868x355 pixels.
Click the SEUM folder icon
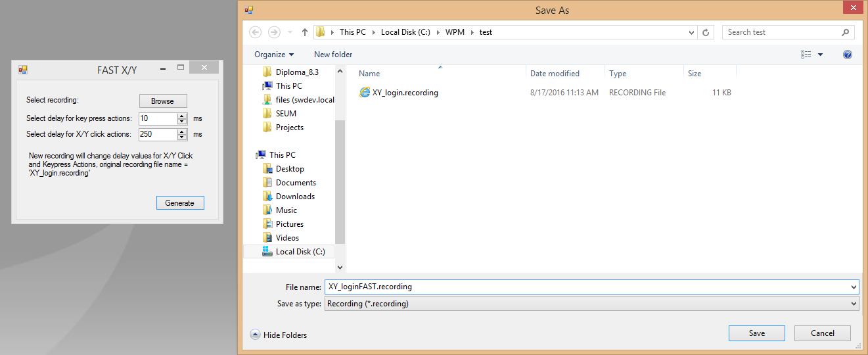point(267,113)
